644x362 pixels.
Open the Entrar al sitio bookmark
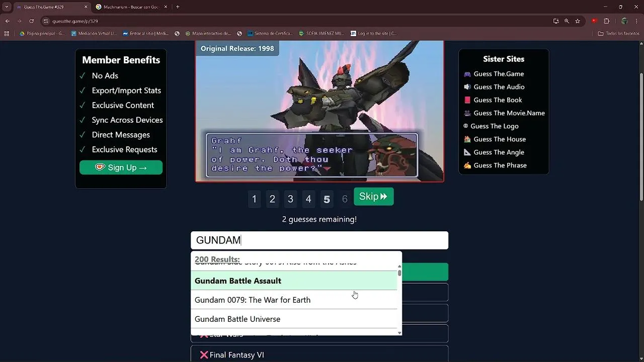coord(145,34)
